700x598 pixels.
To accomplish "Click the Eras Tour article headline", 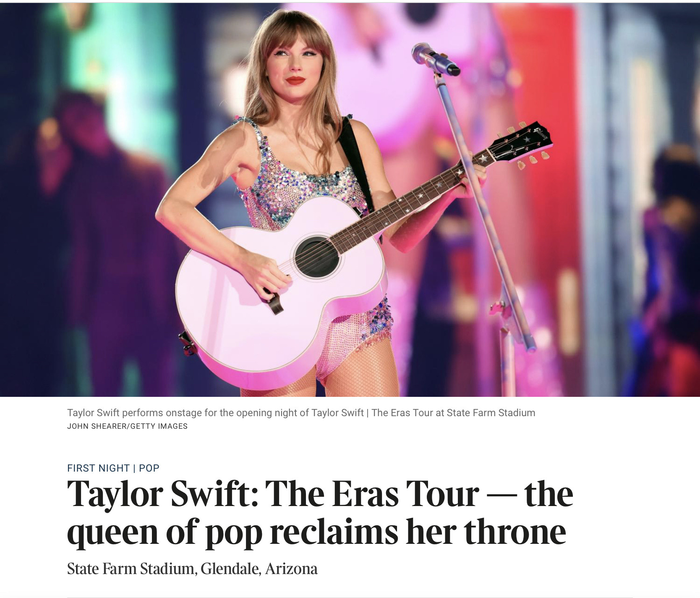I will pos(320,513).
